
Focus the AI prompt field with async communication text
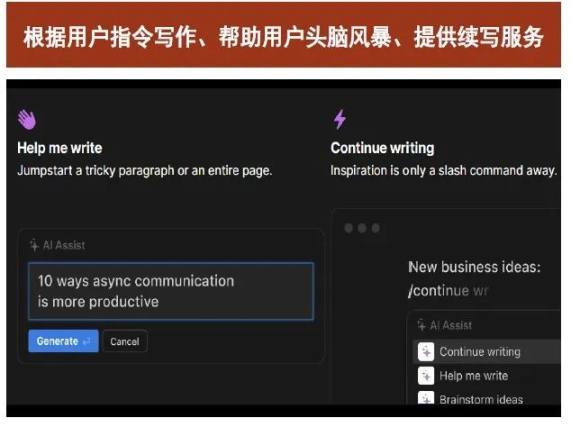coord(171,291)
